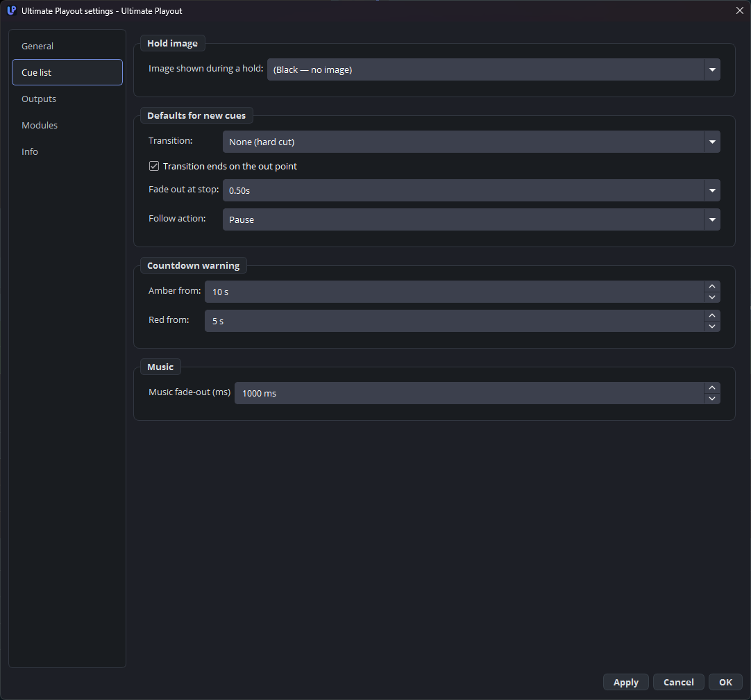Viewport: 751px width, 700px height.
Task: Switch to the Outputs settings page
Action: coord(67,99)
